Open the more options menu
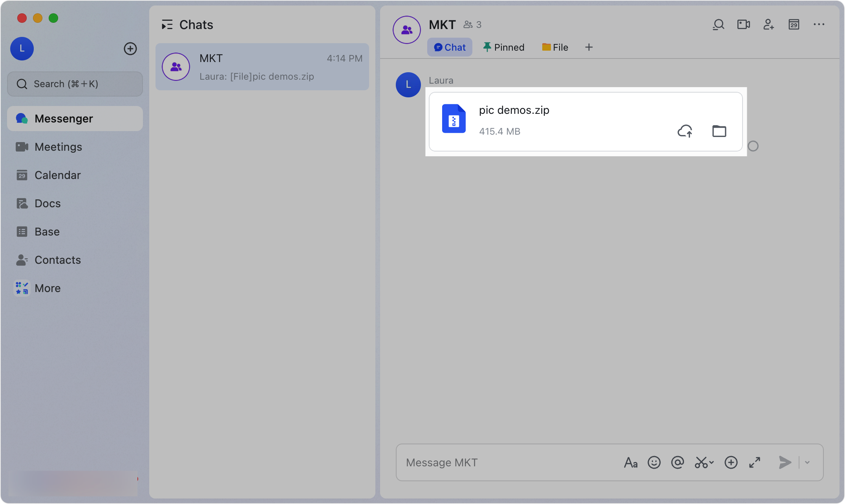 click(819, 24)
